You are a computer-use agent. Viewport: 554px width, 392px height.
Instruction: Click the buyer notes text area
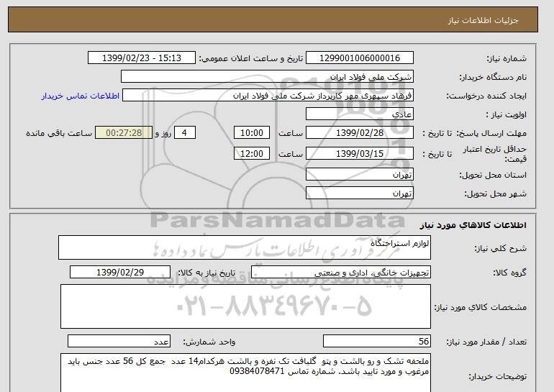pyautogui.click(x=245, y=373)
